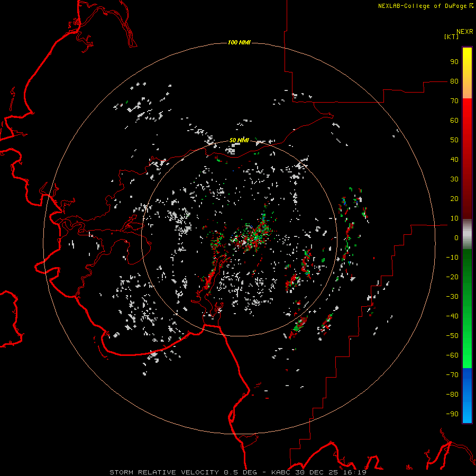The width and height of the screenshot is (476, 476).
Task: Click the "STORM RELATIVE VELOCITY 0.5 DEG" caption text
Action: (183, 472)
